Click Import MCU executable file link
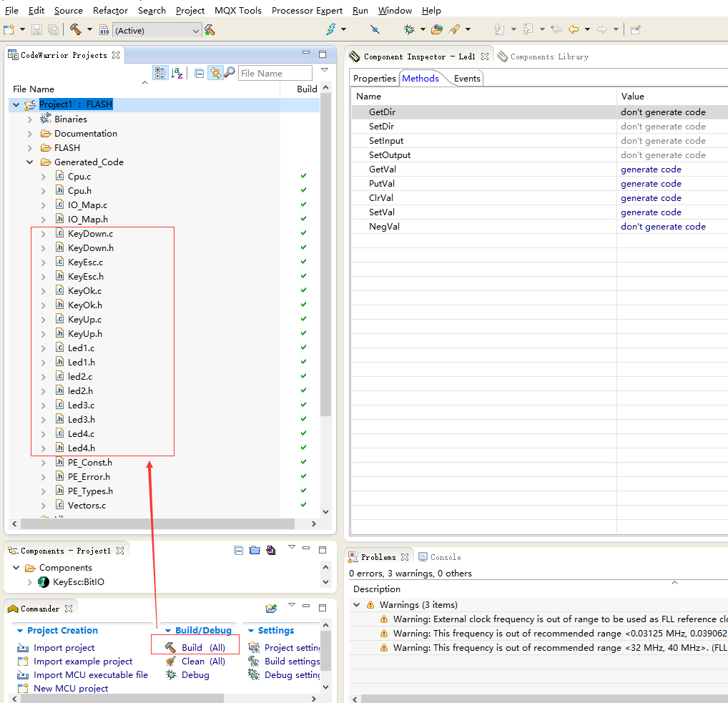 83,674
